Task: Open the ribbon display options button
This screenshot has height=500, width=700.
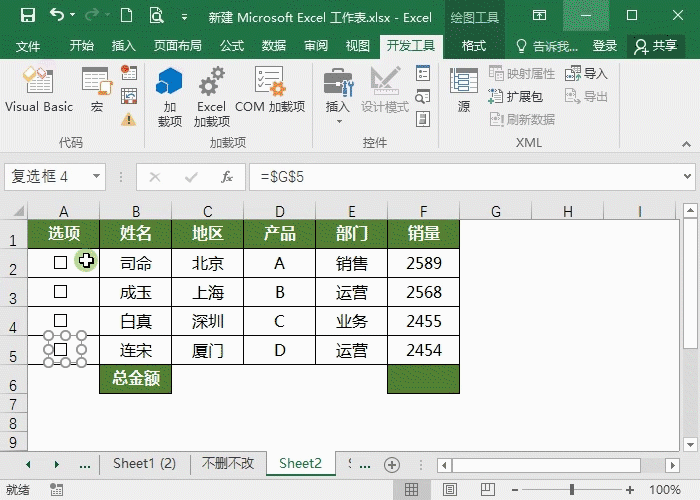Action: click(539, 16)
